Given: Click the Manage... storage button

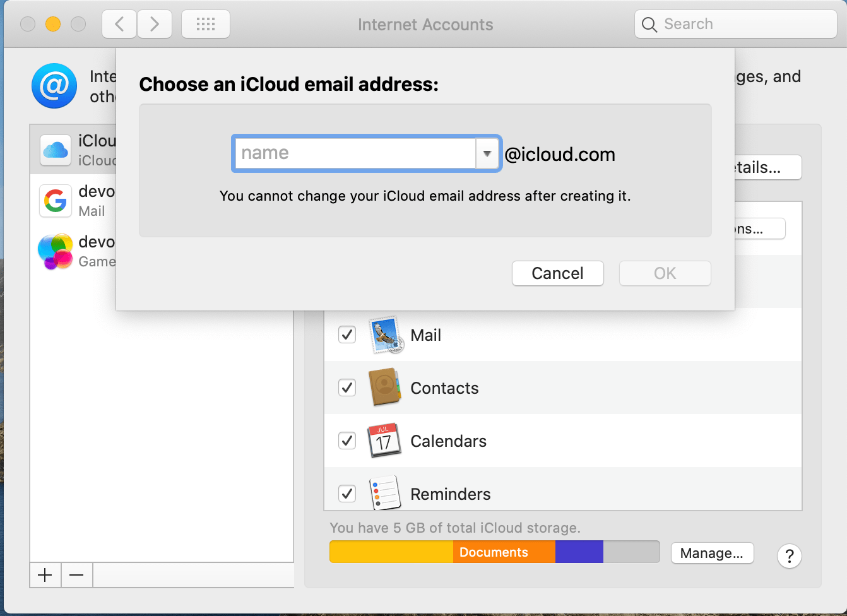Looking at the screenshot, I should tap(713, 553).
